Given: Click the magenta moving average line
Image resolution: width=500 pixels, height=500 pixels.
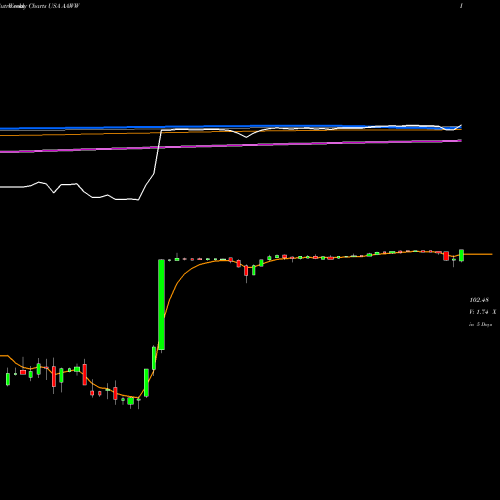Looking at the screenshot, I should [x=231, y=146].
